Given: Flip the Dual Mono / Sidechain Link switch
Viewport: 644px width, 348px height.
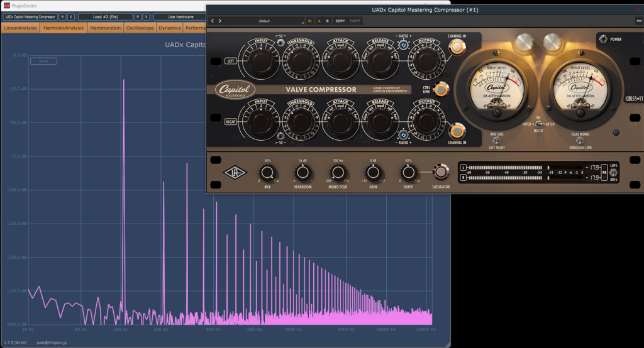Looking at the screenshot, I should 580,140.
